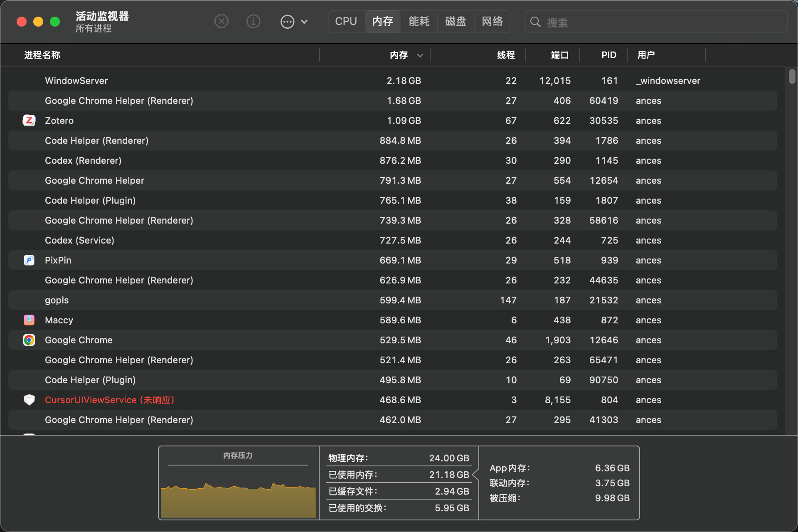The image size is (798, 532).
Task: Click the 12,015 ports value for WindowServer
Action: [x=555, y=81]
